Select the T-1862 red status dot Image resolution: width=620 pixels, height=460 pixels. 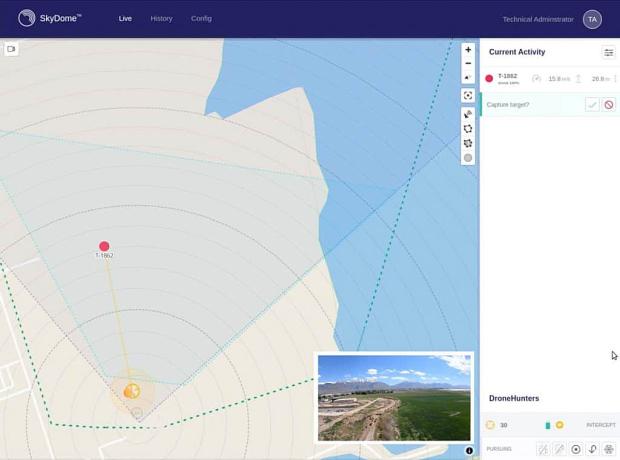(x=489, y=78)
